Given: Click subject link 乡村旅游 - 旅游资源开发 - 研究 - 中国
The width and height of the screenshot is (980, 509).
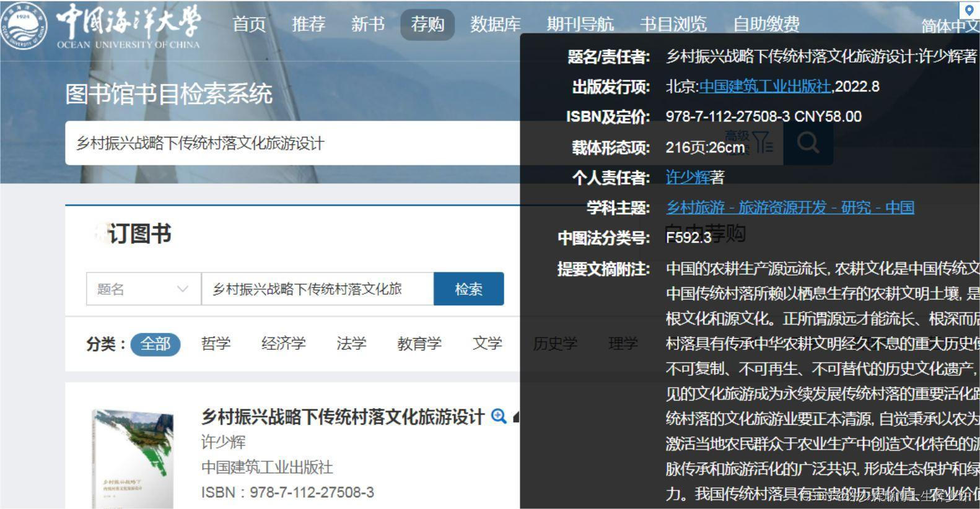Looking at the screenshot, I should point(790,207).
